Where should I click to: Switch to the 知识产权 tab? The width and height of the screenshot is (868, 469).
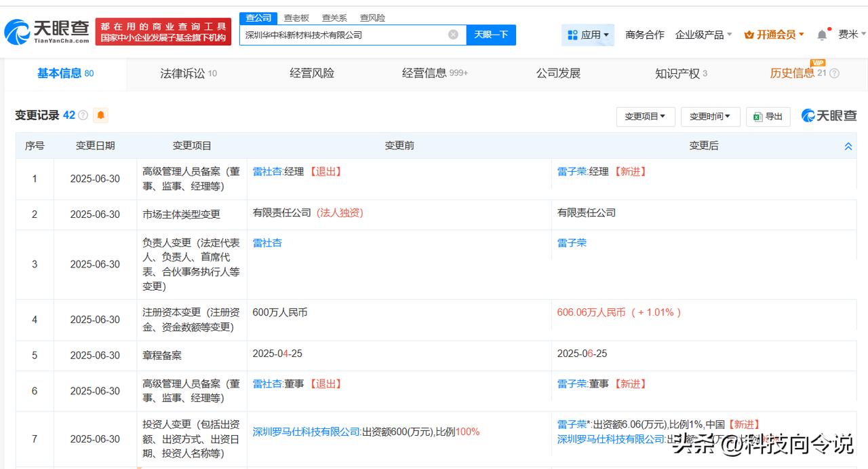[x=681, y=73]
